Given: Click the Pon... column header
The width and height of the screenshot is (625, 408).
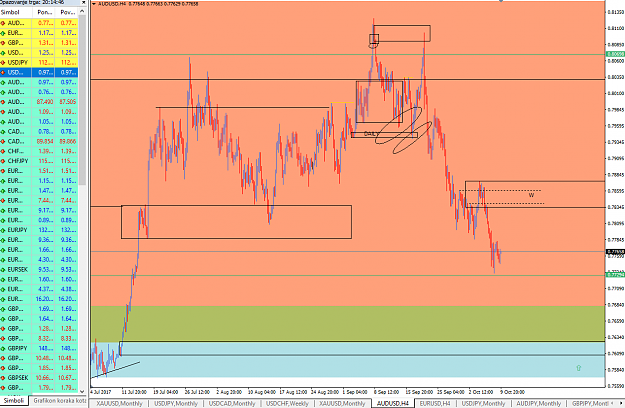Looking at the screenshot, I should click(x=44, y=12).
